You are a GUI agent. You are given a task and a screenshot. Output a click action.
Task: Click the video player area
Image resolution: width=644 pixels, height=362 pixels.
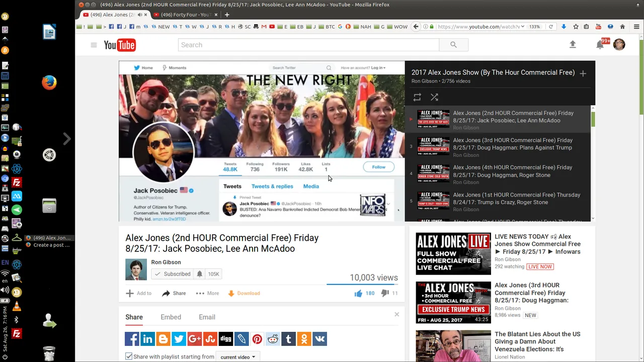262,141
